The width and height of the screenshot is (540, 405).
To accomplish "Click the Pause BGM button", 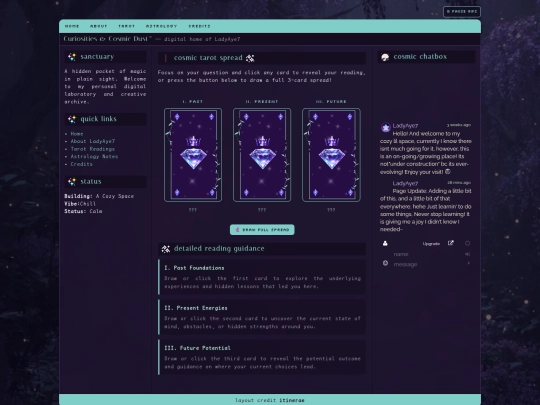I will (x=462, y=11).
